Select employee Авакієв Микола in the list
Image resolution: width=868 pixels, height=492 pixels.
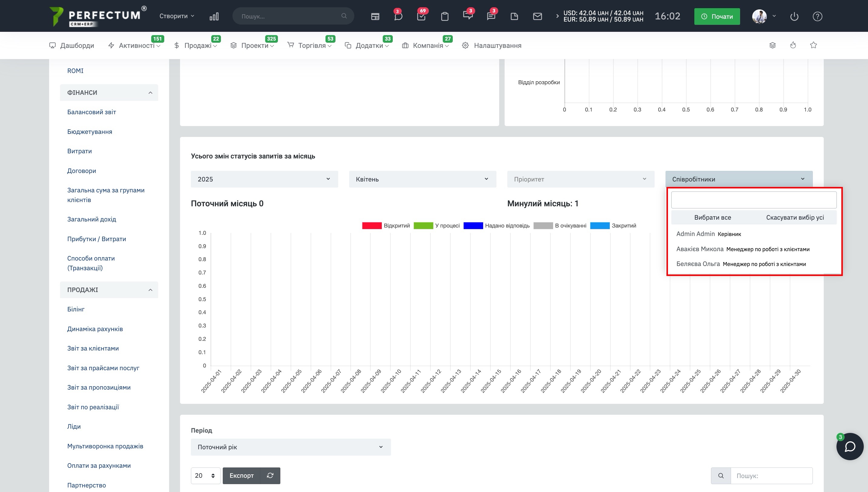pyautogui.click(x=700, y=249)
